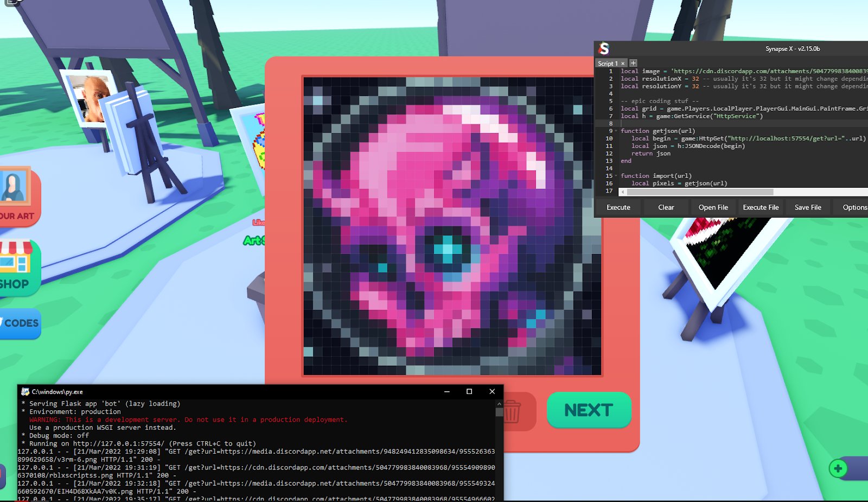
Task: Close the Script 1 tab
Action: [x=623, y=63]
